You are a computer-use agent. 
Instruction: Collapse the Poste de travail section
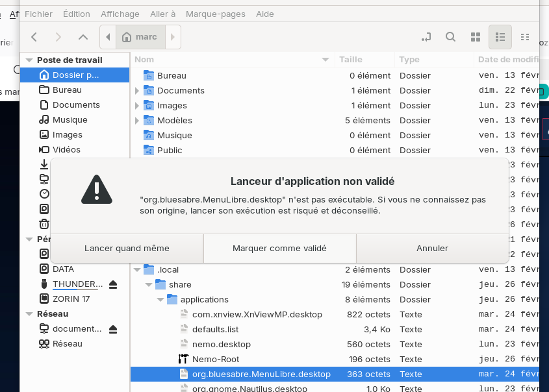pos(29,60)
